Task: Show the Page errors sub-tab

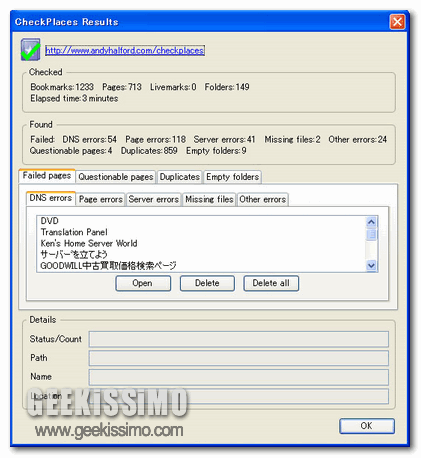Action: 101,199
